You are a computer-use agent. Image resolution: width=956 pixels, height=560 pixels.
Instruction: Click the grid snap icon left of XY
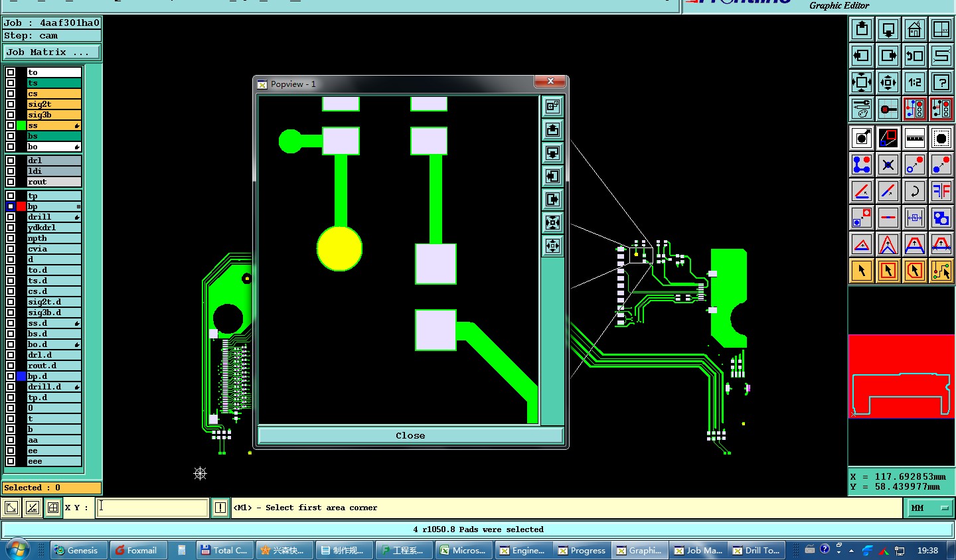pyautogui.click(x=53, y=508)
